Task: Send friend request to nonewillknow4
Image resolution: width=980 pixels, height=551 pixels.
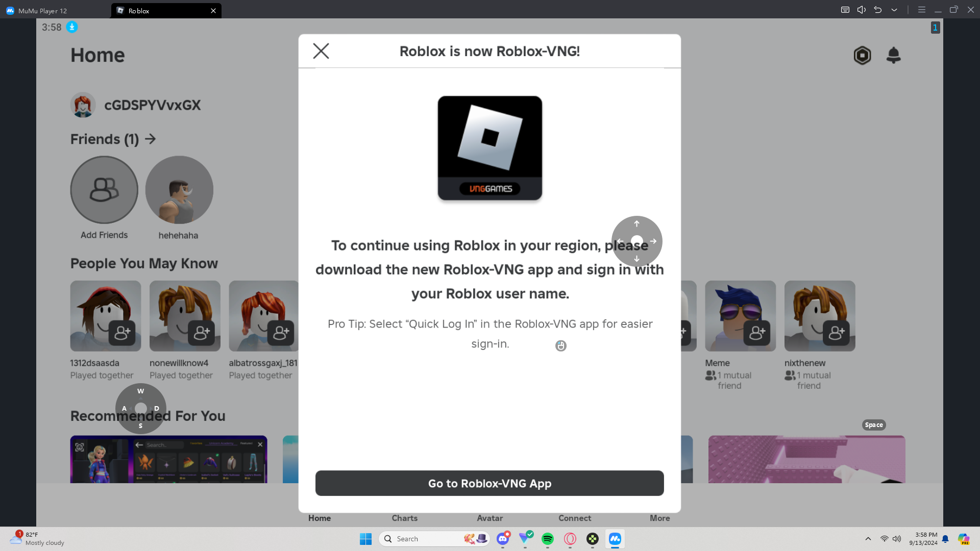Action: (201, 333)
